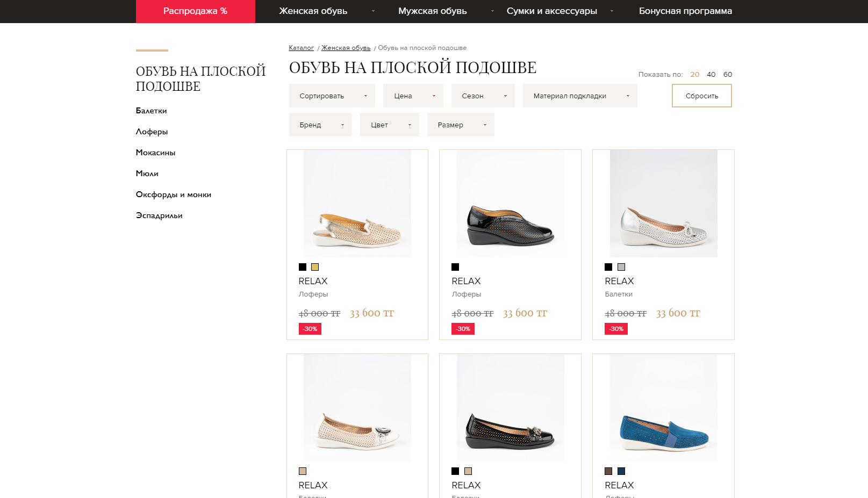Pick navy swatch on blue suede loafer
Image resolution: width=868 pixels, height=498 pixels.
[x=621, y=471]
